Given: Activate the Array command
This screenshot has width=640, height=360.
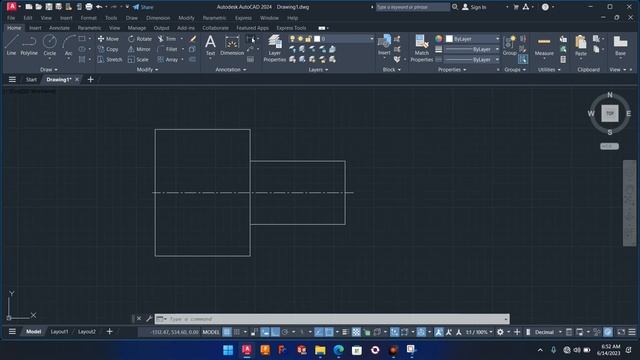Looking at the screenshot, I should tap(168, 59).
